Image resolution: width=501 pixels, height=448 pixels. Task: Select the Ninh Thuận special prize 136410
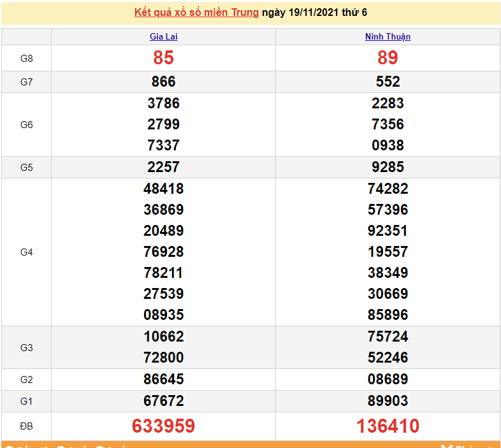388,426
